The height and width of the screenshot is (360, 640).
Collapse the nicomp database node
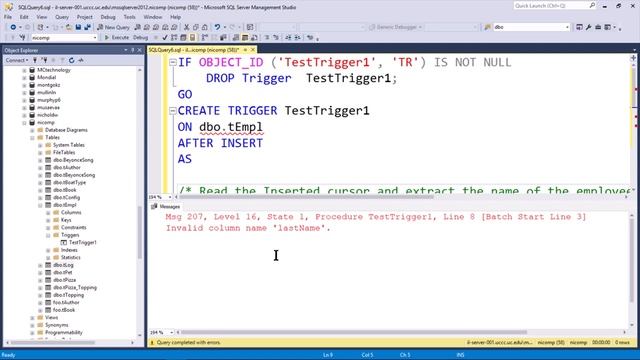tap(24, 123)
